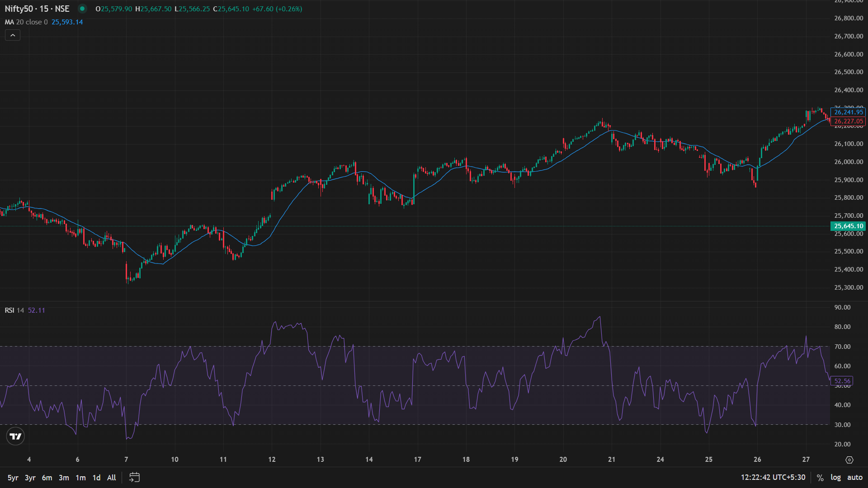Viewport: 868px width, 488px height.
Task: Switch to the 6m range
Action: 47,478
